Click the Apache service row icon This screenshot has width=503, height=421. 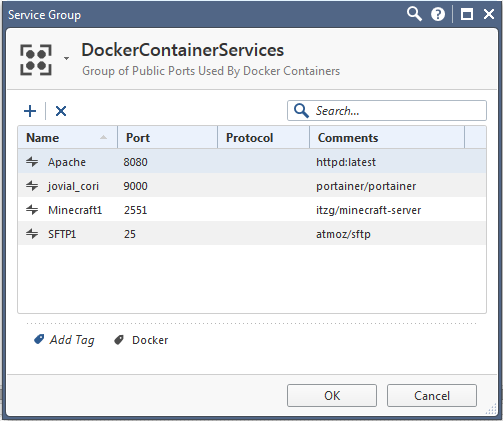32,162
